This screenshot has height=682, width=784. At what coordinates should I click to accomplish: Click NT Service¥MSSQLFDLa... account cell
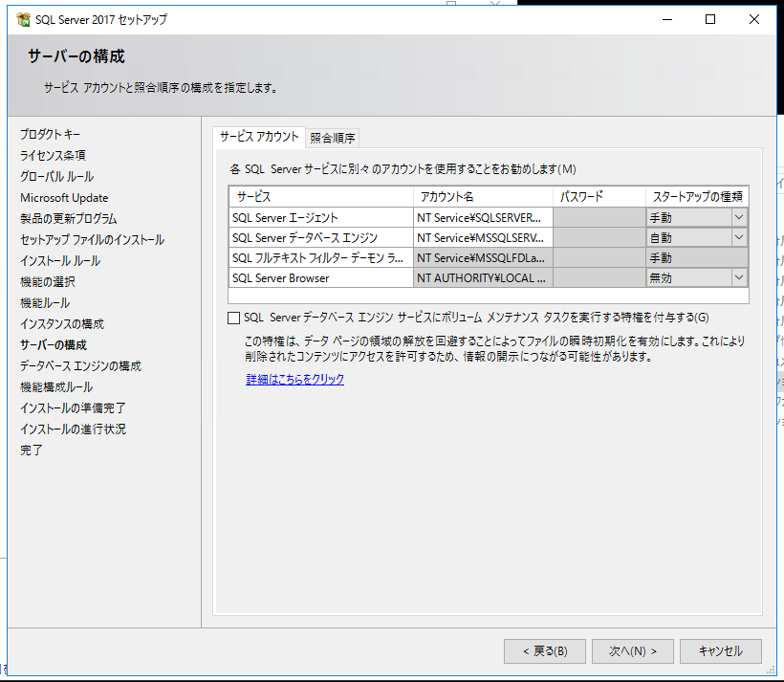(x=483, y=257)
